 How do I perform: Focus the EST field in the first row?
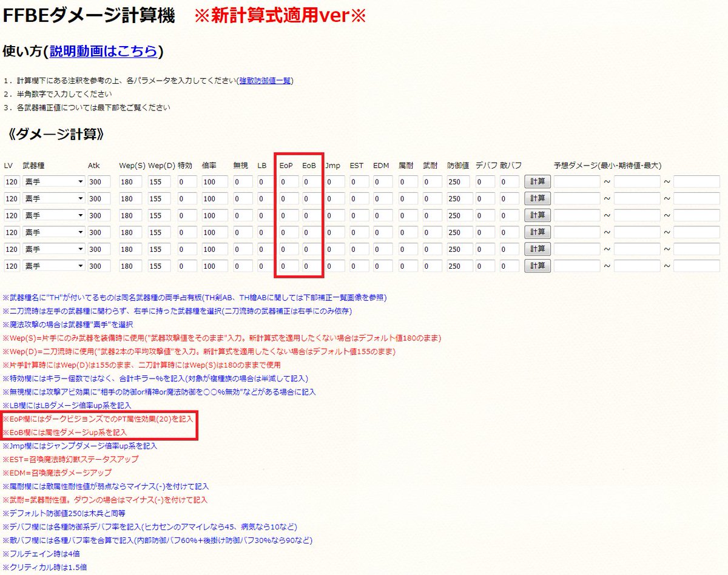[359, 181]
